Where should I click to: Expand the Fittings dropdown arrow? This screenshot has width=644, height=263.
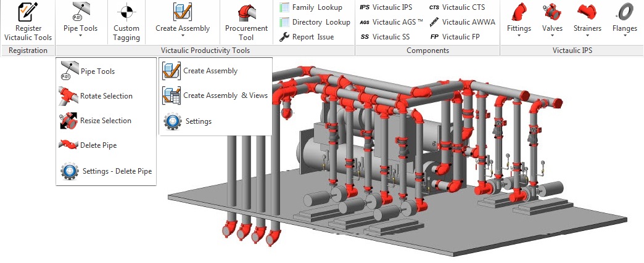click(x=519, y=36)
